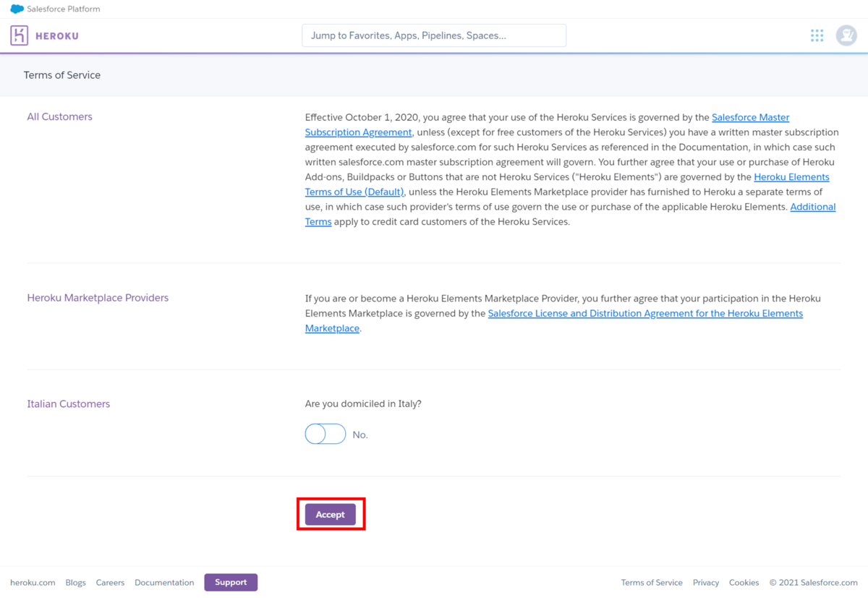868x598 pixels.
Task: Toggle the Italy domicile switch
Action: [x=325, y=434]
